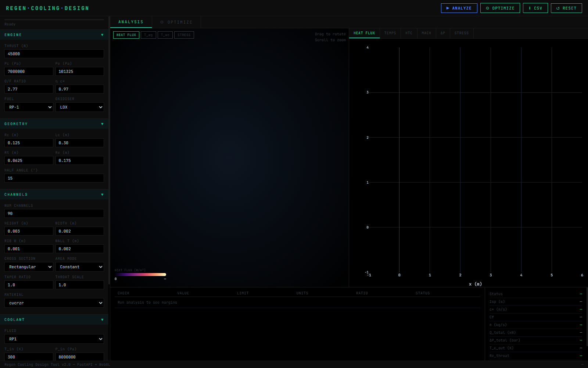Select HEAT FLUX 3D view mode
This screenshot has height=368, width=588.
pyautogui.click(x=126, y=35)
